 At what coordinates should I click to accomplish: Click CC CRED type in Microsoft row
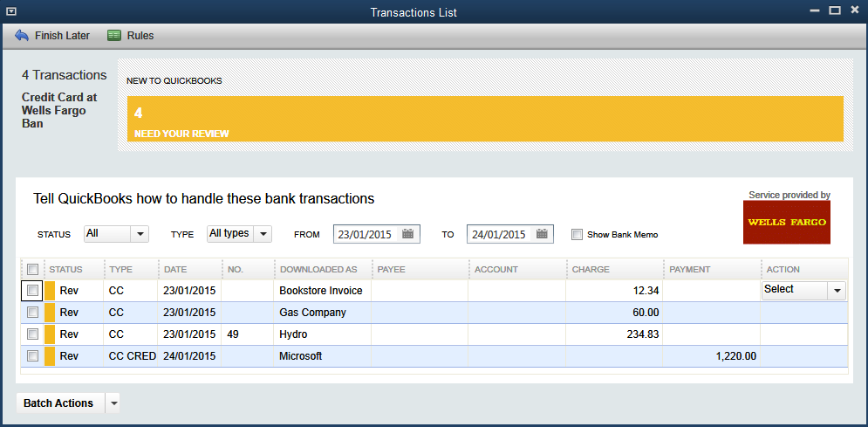(133, 356)
